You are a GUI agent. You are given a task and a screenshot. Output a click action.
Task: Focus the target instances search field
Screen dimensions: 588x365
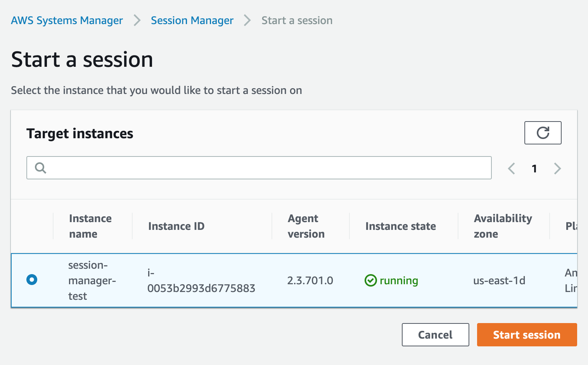[x=259, y=168]
